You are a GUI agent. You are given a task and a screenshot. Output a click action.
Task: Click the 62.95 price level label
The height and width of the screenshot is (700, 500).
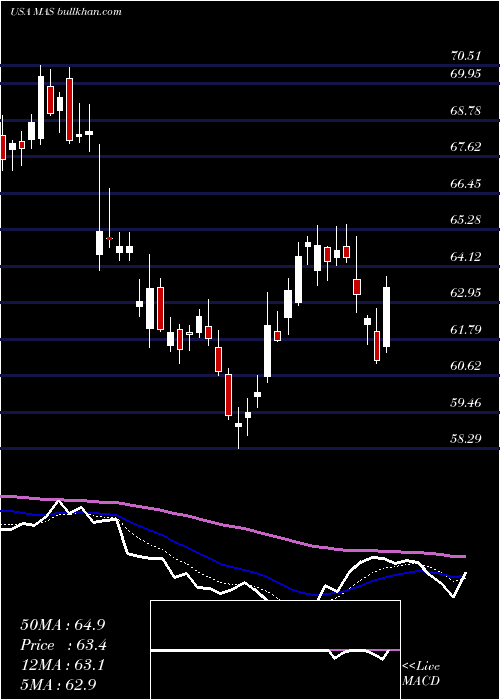(466, 293)
